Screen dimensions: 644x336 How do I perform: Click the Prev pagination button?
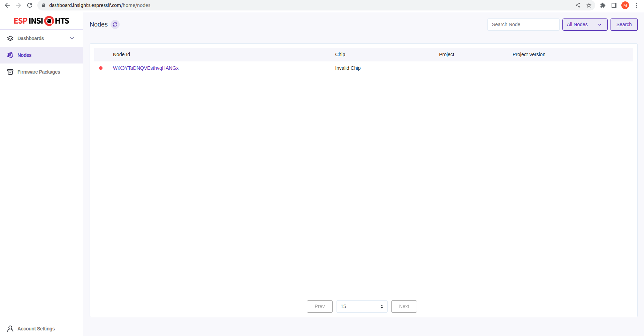[320, 306]
